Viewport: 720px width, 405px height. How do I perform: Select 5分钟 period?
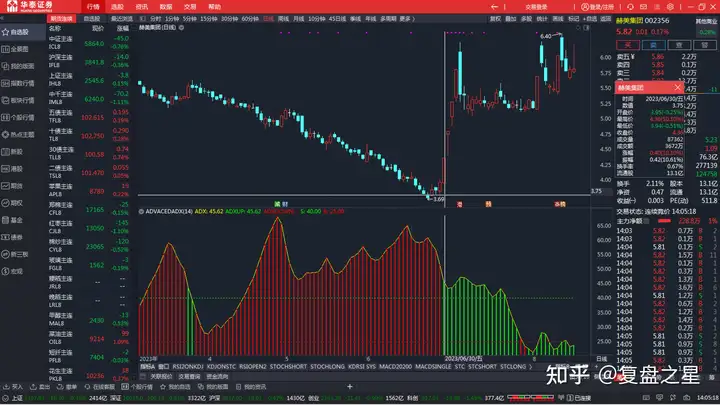pos(190,19)
